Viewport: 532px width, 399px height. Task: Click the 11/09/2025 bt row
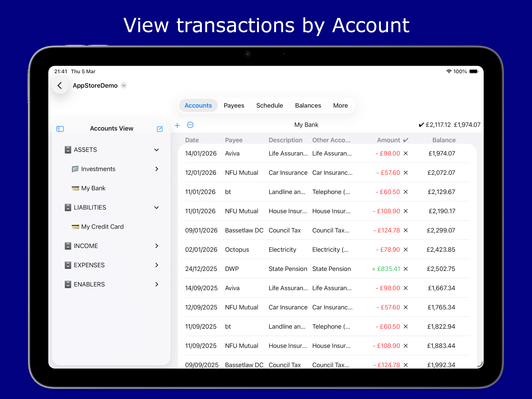(327, 327)
